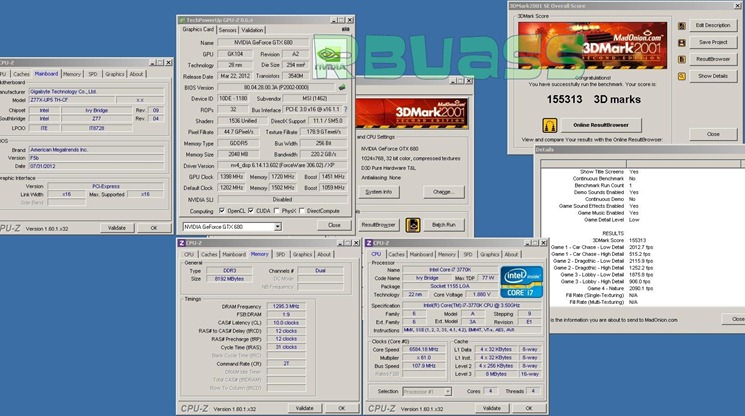Click the Z title icon of CPU-Z Memory window
Screen dimensions: 745x416
181,243
